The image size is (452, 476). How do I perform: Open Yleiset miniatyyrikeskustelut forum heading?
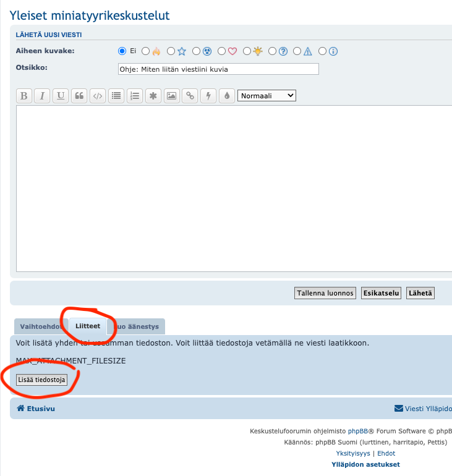90,15
